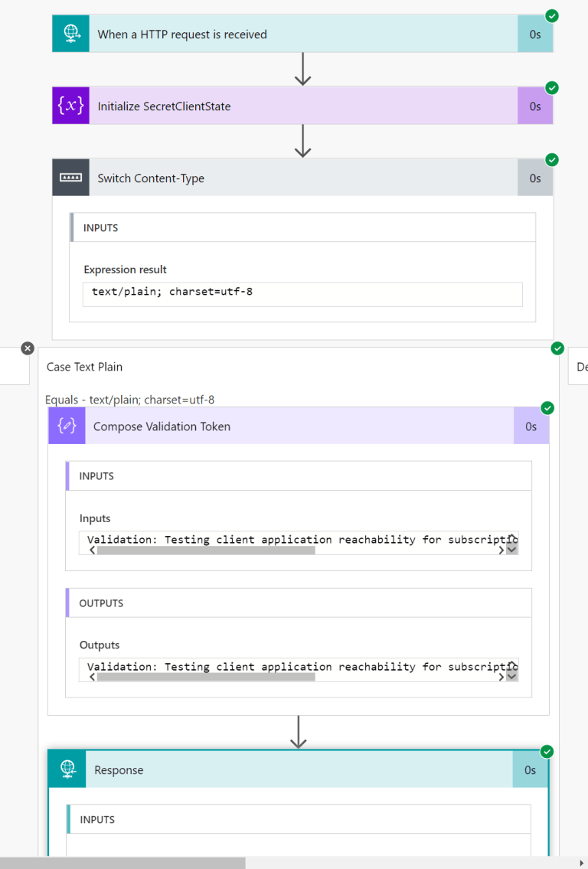
Task: Click the checkmark on Case Text Plain branch
Action: (557, 348)
